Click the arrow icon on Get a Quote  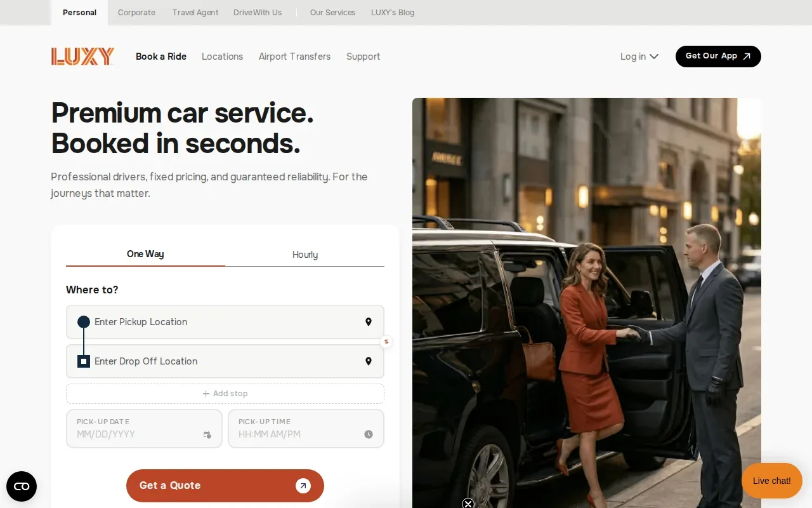303,486
